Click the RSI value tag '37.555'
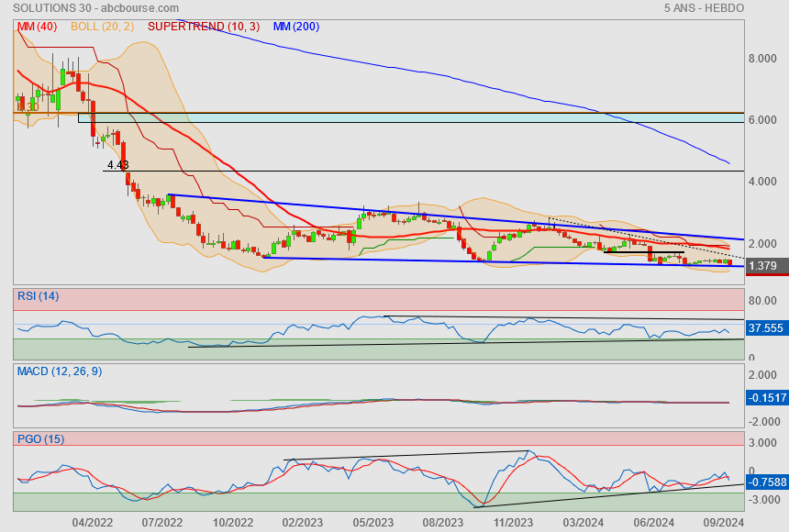This screenshot has height=532, width=789. click(x=765, y=328)
